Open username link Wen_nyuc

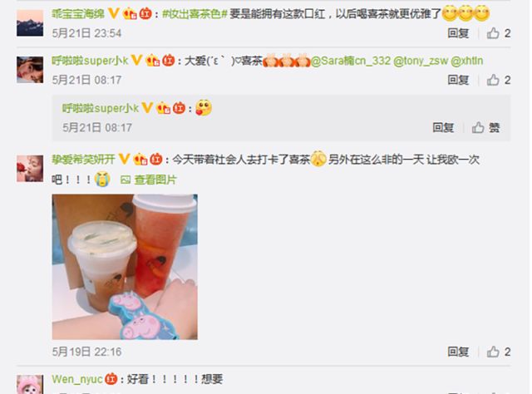coord(77,379)
